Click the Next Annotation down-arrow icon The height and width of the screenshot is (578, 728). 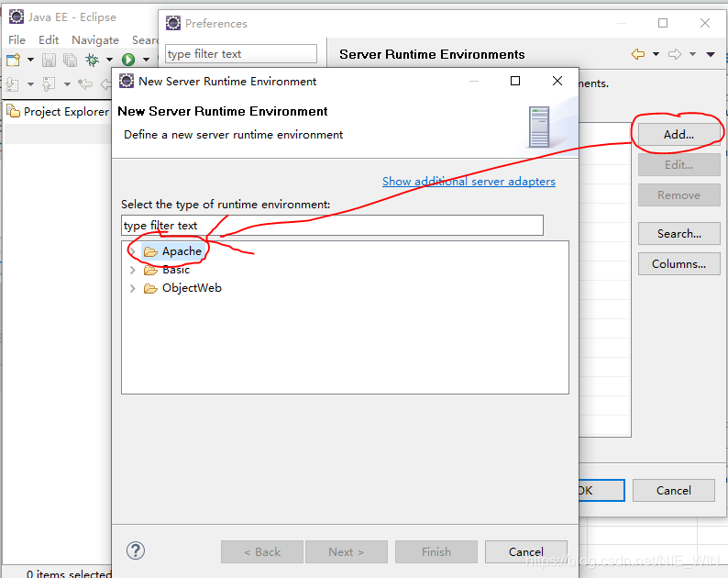[13, 84]
